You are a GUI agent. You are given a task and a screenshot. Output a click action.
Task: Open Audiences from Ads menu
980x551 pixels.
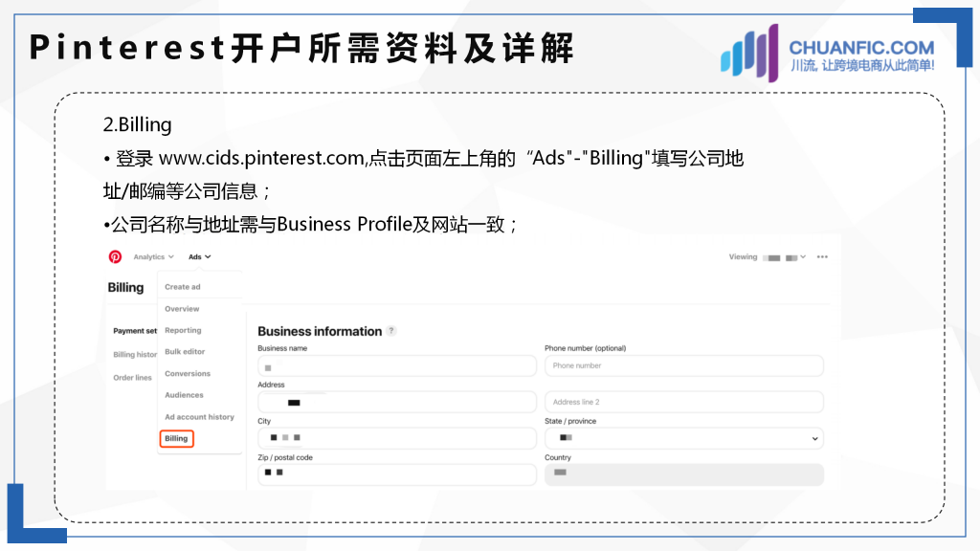click(x=184, y=395)
